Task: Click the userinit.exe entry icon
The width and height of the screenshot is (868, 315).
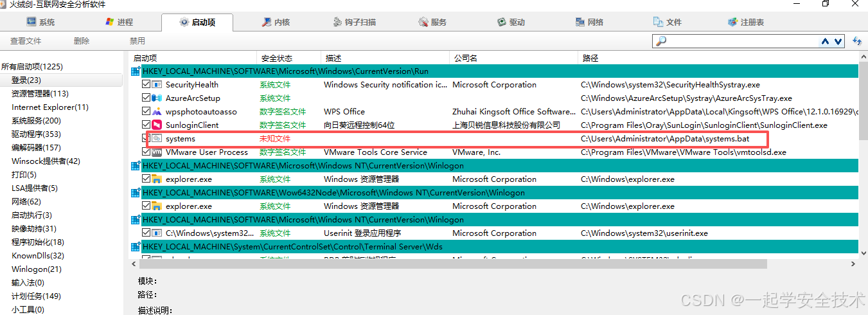Action: coord(156,233)
